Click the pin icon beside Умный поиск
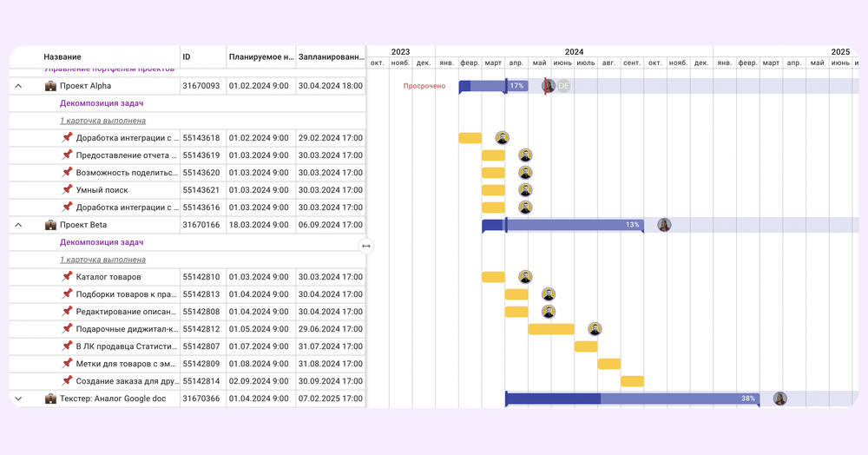Image resolution: width=868 pixels, height=455 pixels. [67, 190]
